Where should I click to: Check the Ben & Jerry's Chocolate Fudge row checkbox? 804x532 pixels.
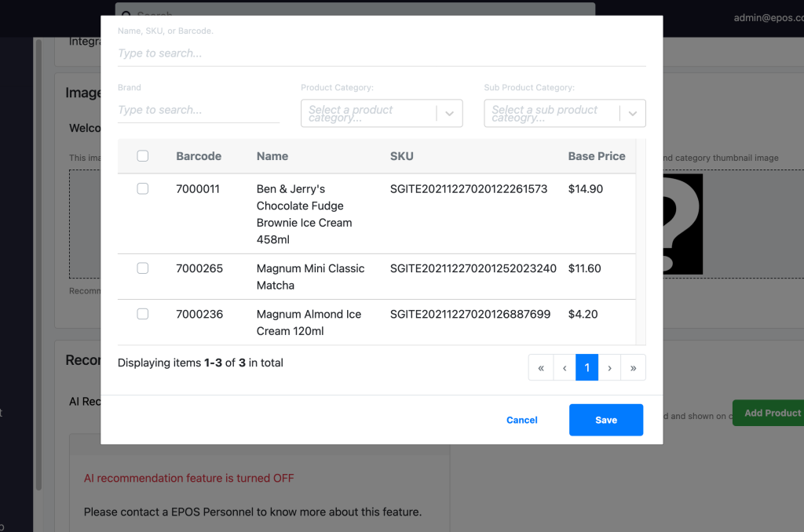(x=142, y=188)
